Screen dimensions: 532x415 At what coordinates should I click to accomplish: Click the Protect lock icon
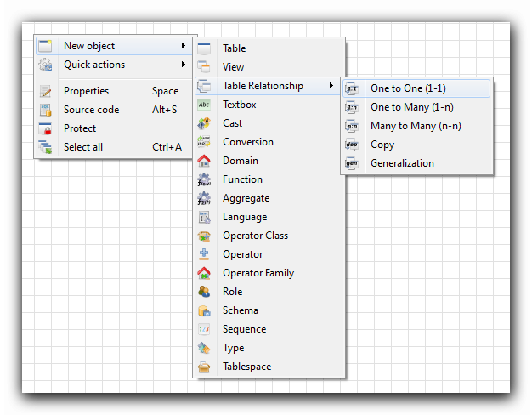tap(45, 128)
